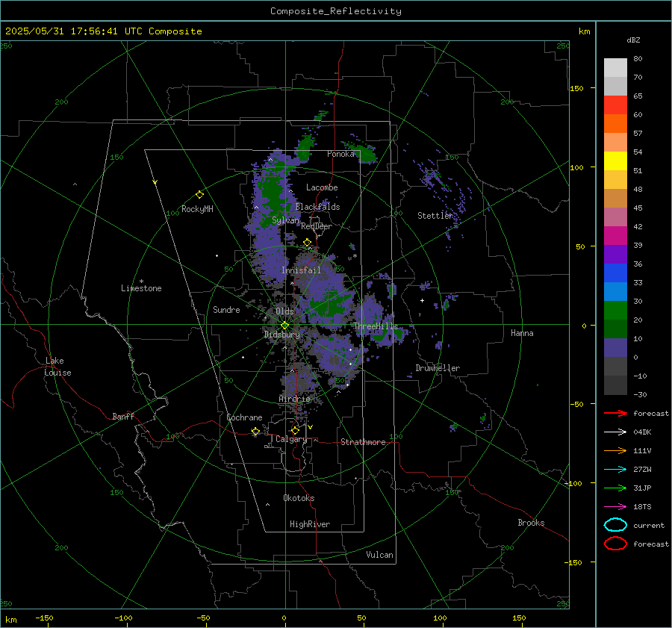Click the asterisk marker above Limestone
The height and width of the screenshot is (628, 672).
pos(141,282)
